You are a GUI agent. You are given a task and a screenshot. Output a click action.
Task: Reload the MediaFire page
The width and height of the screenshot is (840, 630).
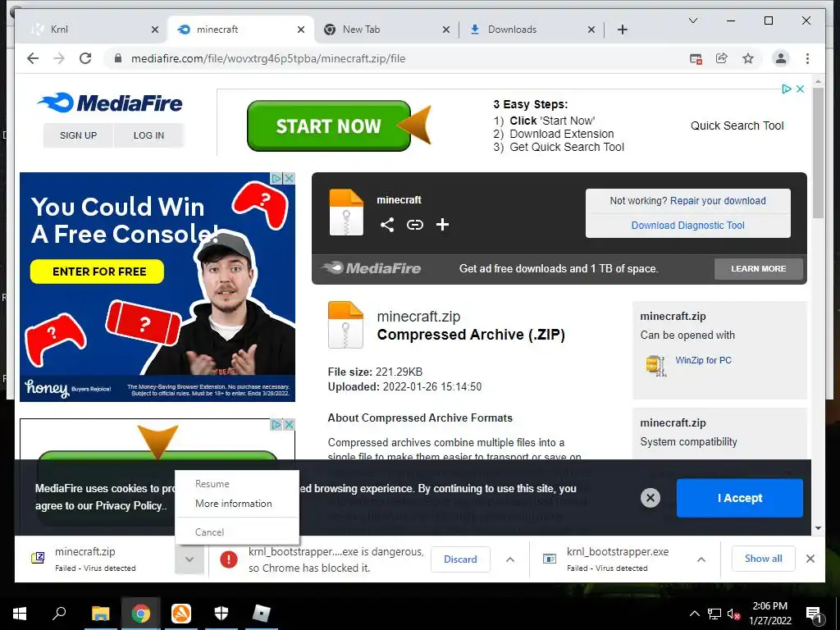tap(85, 58)
